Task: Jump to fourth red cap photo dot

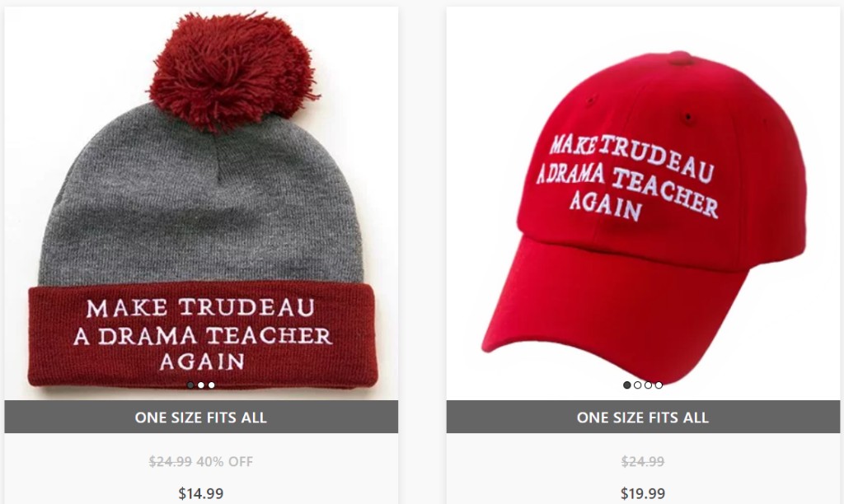Action: 659,385
